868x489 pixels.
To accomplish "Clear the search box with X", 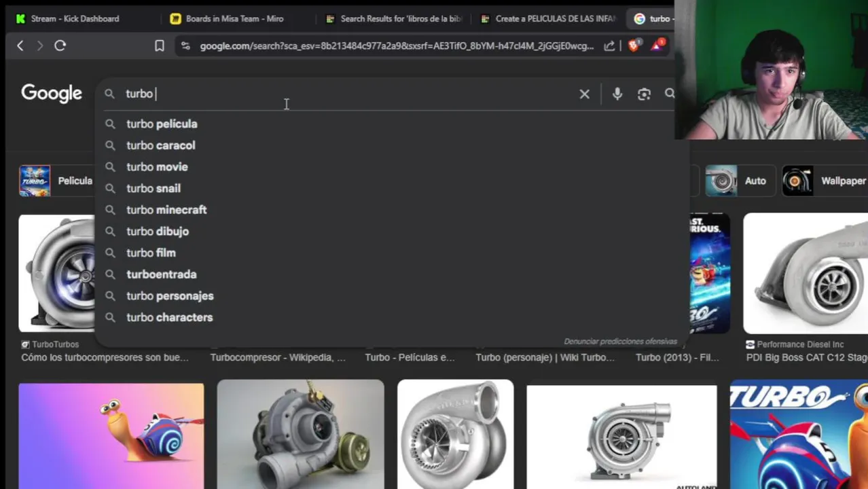I will click(584, 94).
